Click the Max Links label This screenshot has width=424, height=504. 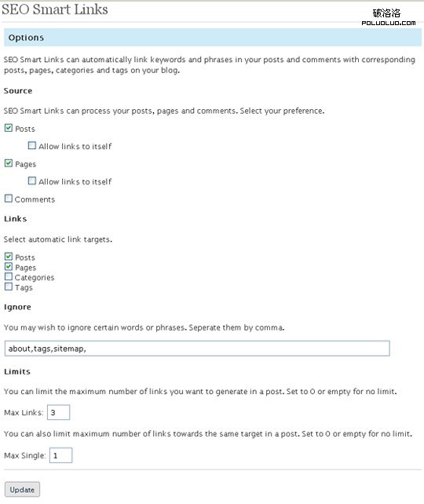click(x=24, y=413)
